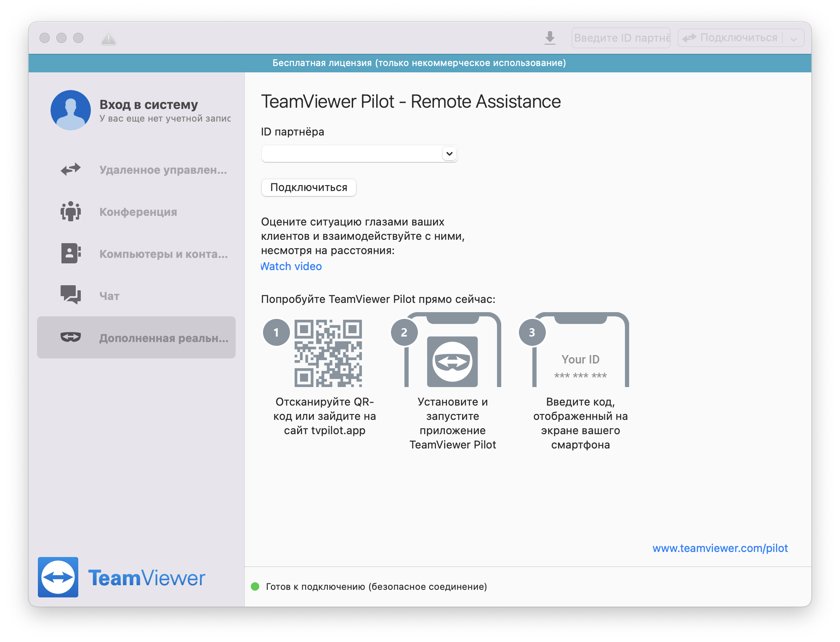
Task: Click the Удаленное управление arrows icon
Action: (71, 170)
